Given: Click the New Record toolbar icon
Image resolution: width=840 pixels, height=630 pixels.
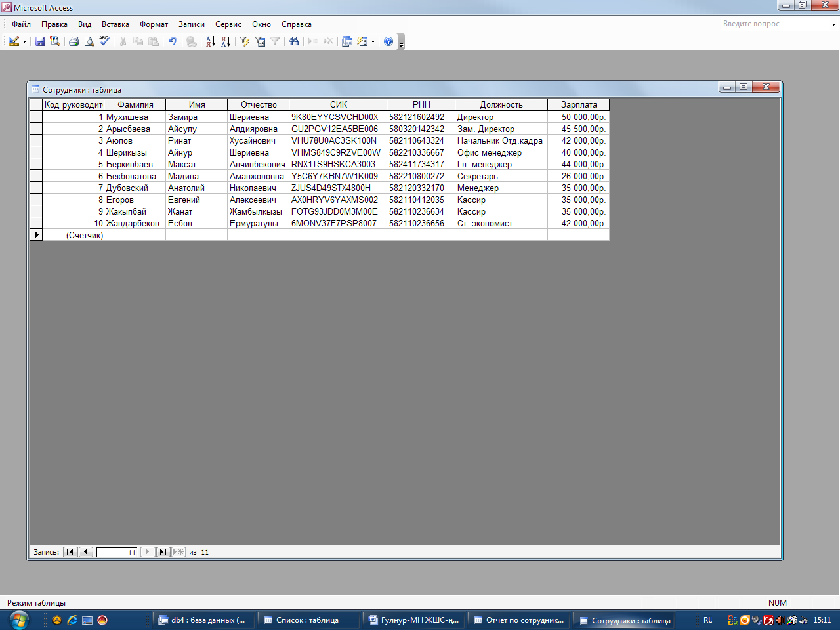Looking at the screenshot, I should click(312, 41).
